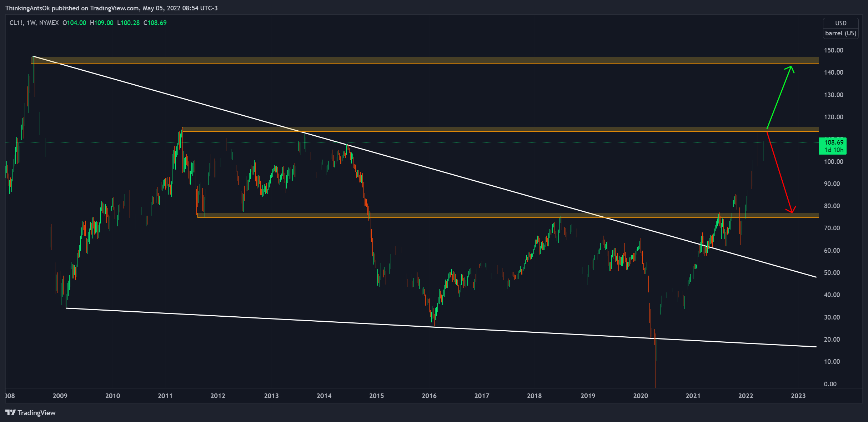Screen dimensions: 868x422
Task: Click the close value C108.69
Action: pos(155,23)
